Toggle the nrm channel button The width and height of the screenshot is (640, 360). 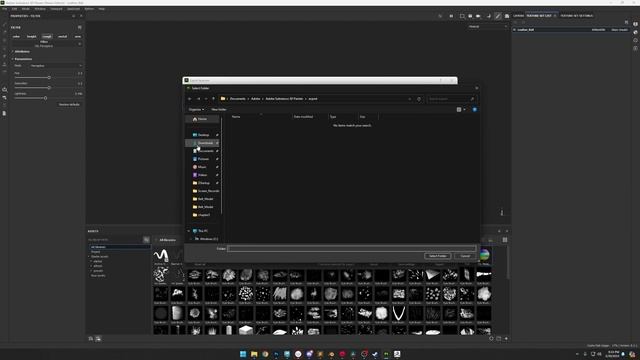click(x=78, y=36)
